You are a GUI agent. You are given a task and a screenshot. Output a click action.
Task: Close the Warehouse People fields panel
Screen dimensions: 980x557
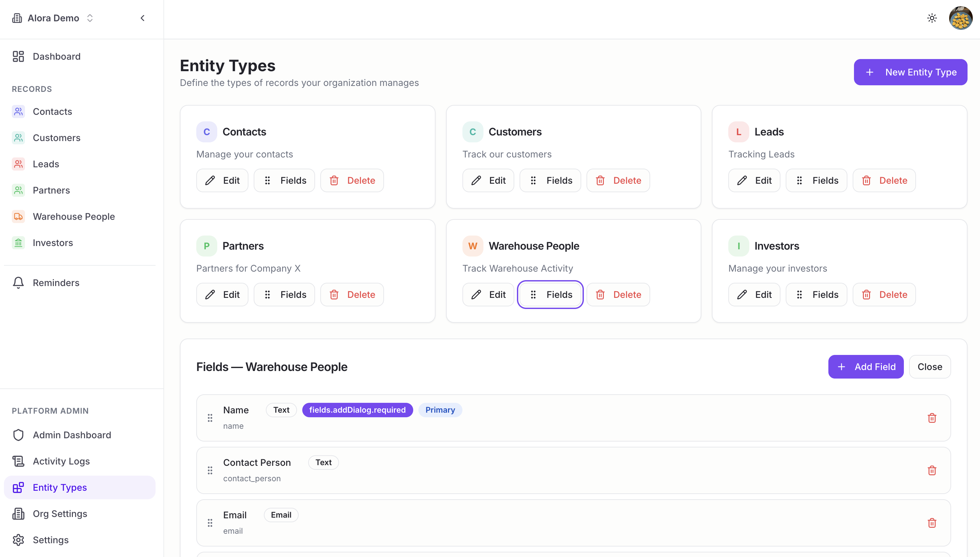(929, 366)
